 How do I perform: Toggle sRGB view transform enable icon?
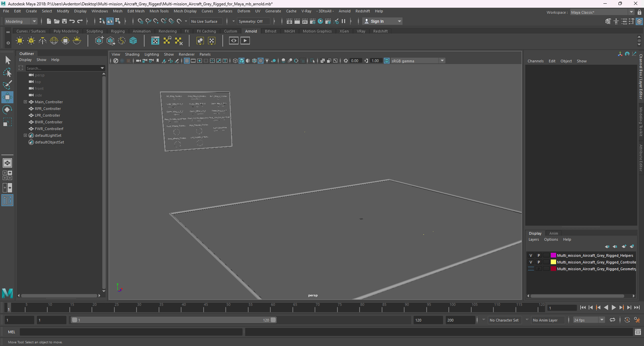pos(387,61)
